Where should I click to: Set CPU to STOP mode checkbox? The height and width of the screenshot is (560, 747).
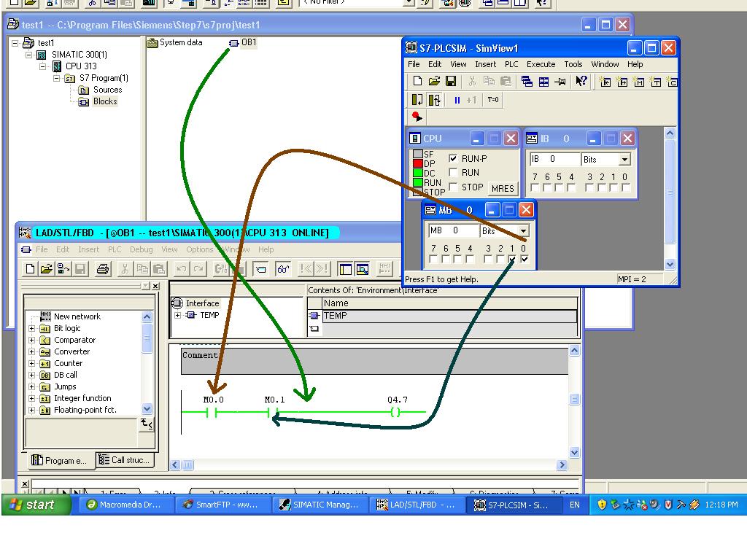pyautogui.click(x=453, y=187)
